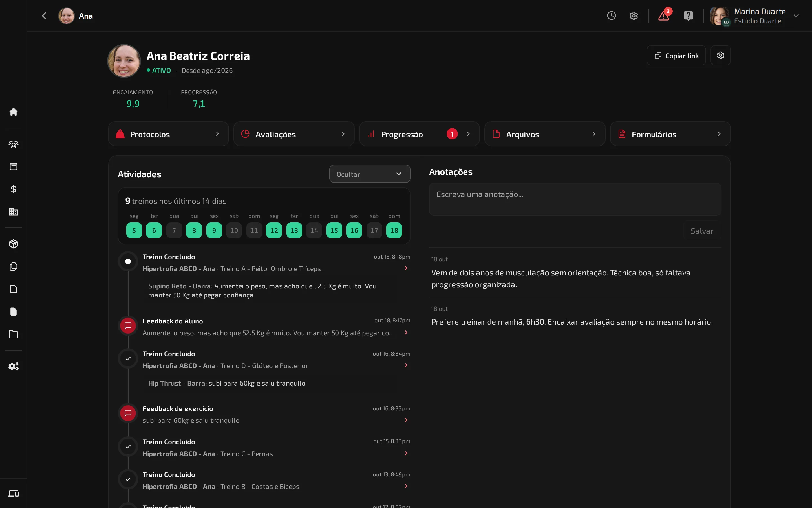The width and height of the screenshot is (812, 508).
Task: Open the Arquivos tab
Action: point(545,134)
